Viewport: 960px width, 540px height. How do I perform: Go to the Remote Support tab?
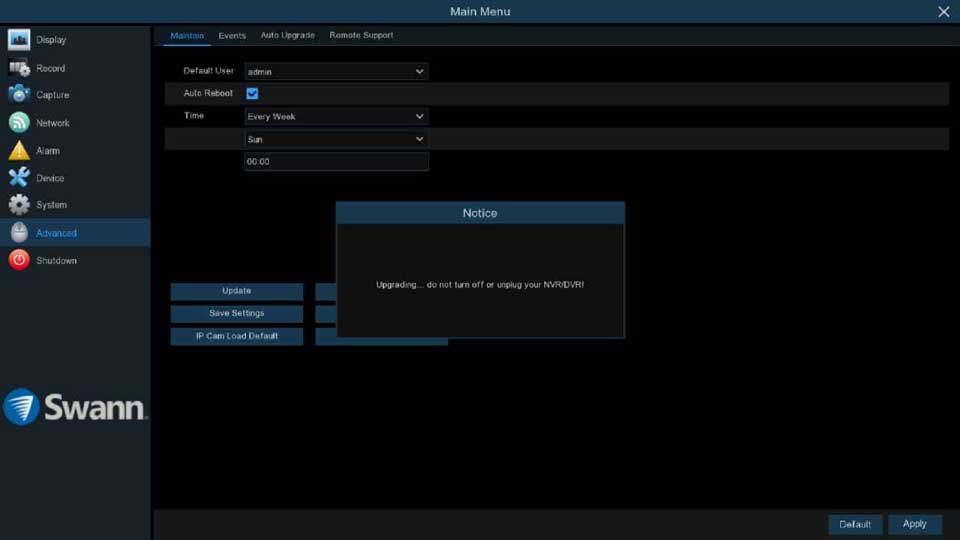361,36
